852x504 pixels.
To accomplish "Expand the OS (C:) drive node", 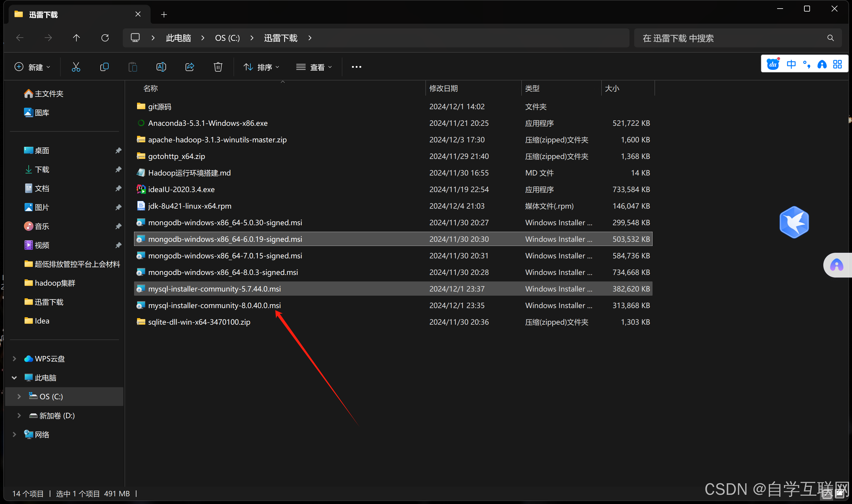I will [x=19, y=396].
